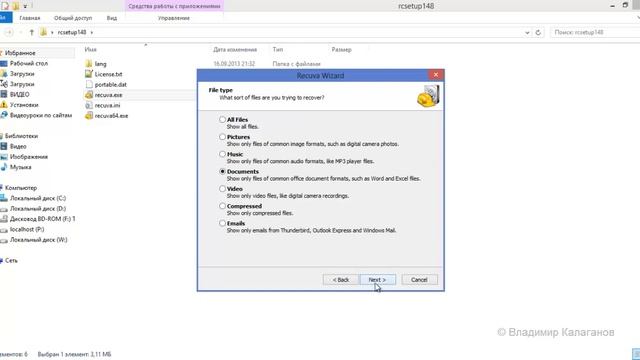Open localhost (P:) drive

[27, 229]
